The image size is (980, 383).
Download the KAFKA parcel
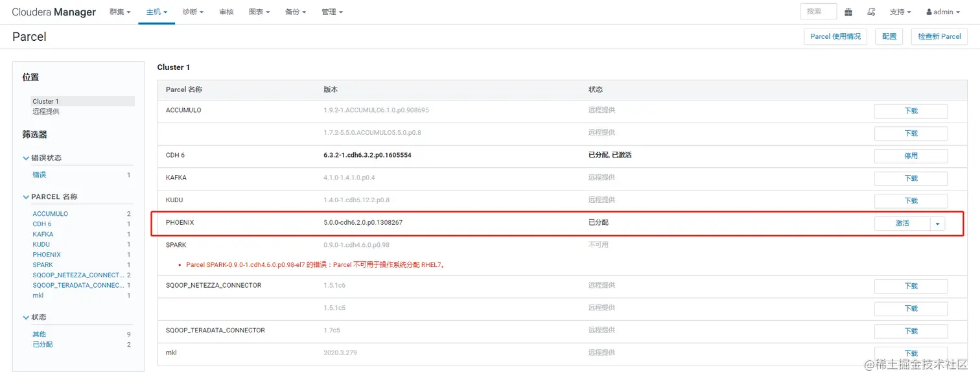911,178
